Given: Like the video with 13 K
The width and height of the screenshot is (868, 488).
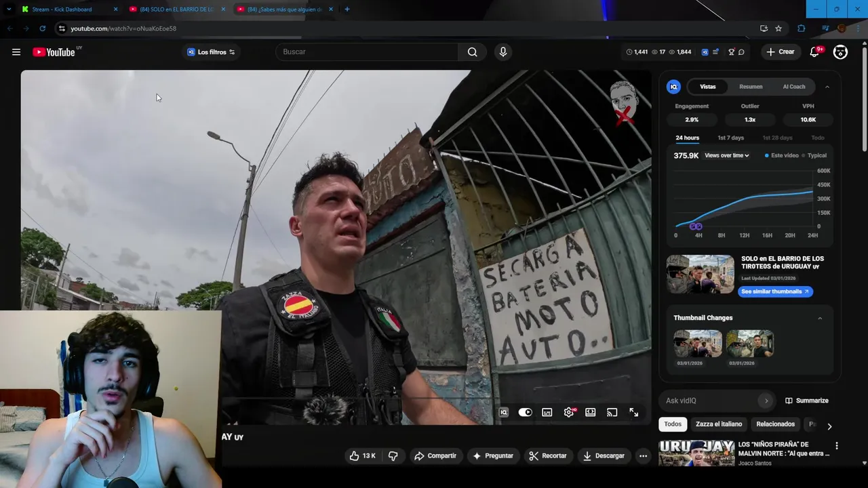Looking at the screenshot, I should pyautogui.click(x=363, y=456).
